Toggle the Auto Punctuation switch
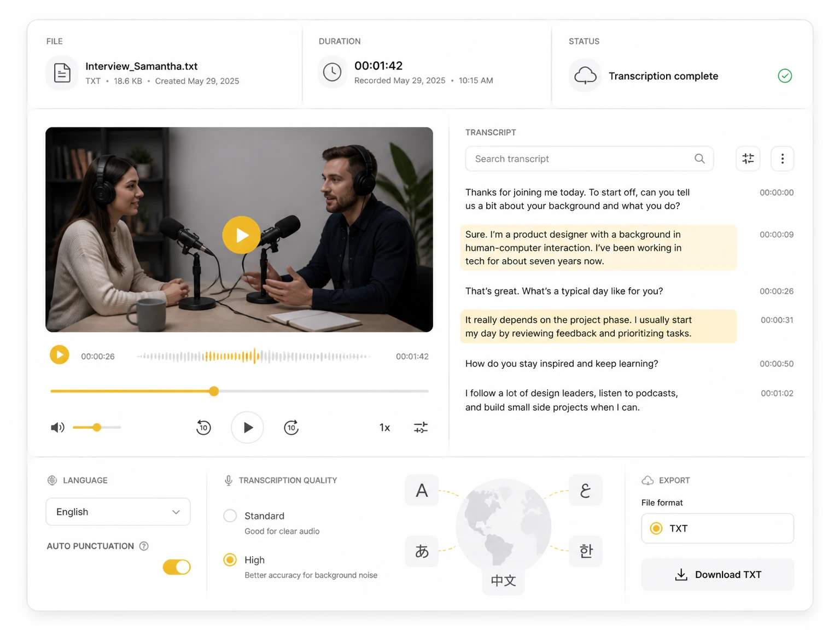 [177, 567]
